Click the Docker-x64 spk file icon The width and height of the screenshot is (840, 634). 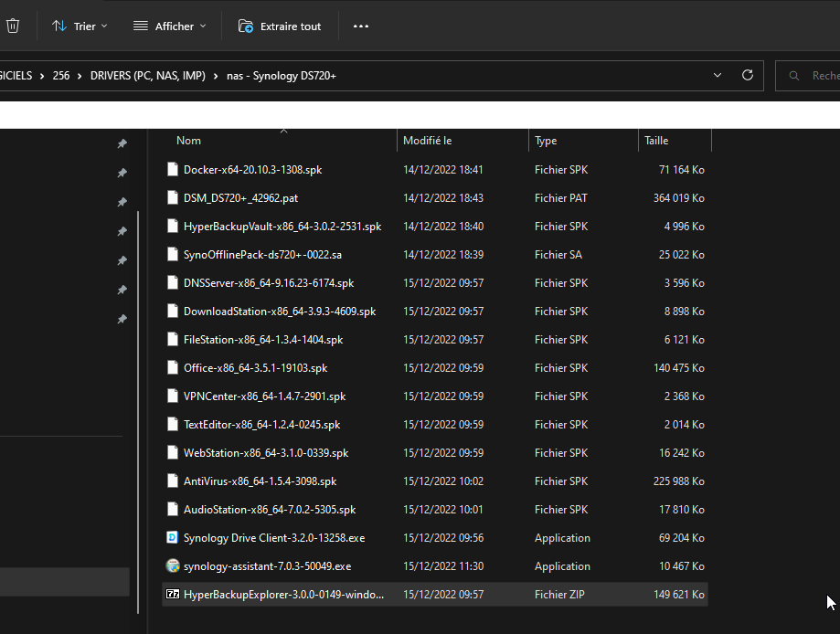[173, 170]
